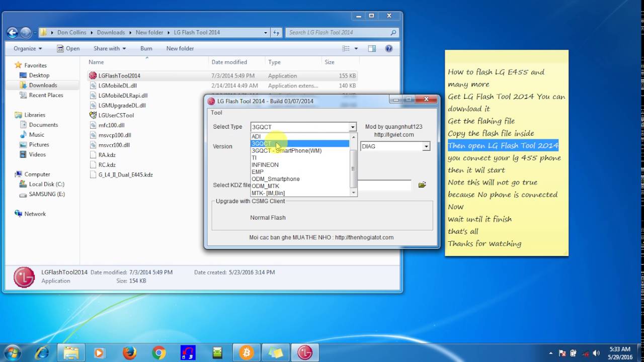Choose INFINEON from the type list
This screenshot has width=644, height=362.
click(300, 165)
